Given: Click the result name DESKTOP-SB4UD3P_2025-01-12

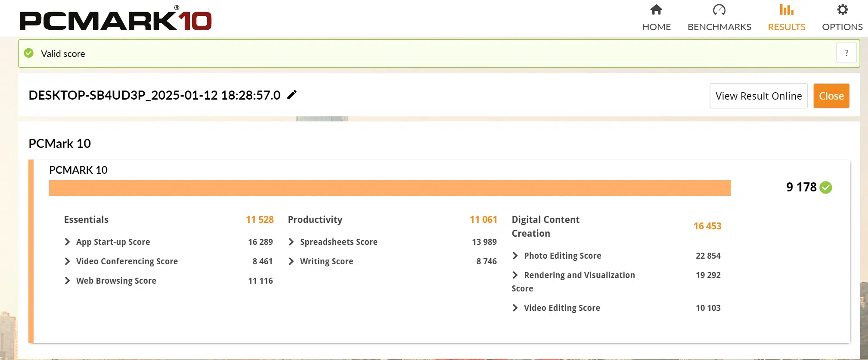Looking at the screenshot, I should [155, 95].
